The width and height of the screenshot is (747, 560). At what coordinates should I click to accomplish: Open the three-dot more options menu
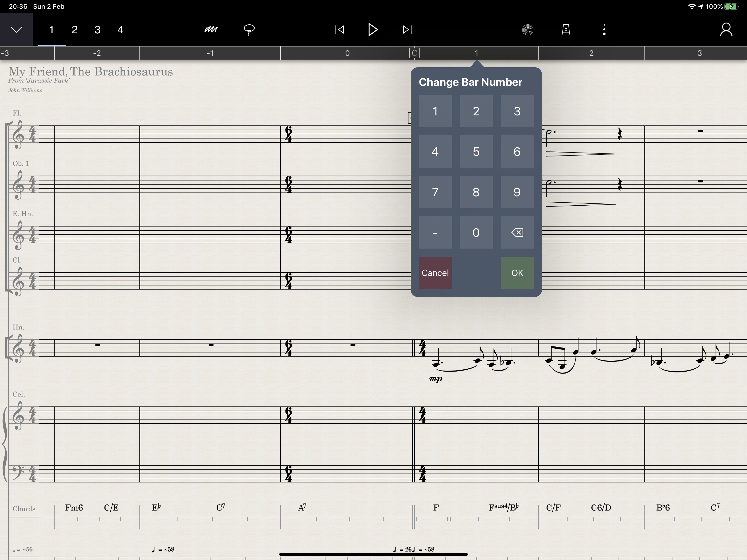(x=604, y=30)
